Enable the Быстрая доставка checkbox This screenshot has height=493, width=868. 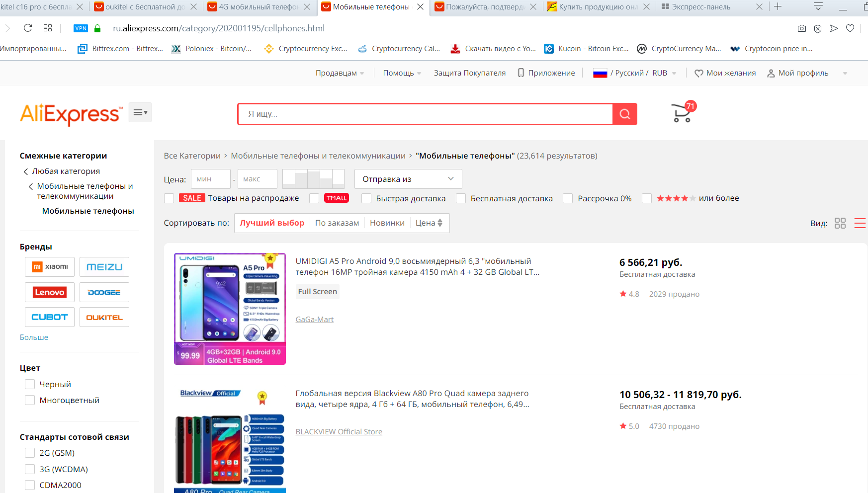tap(366, 198)
